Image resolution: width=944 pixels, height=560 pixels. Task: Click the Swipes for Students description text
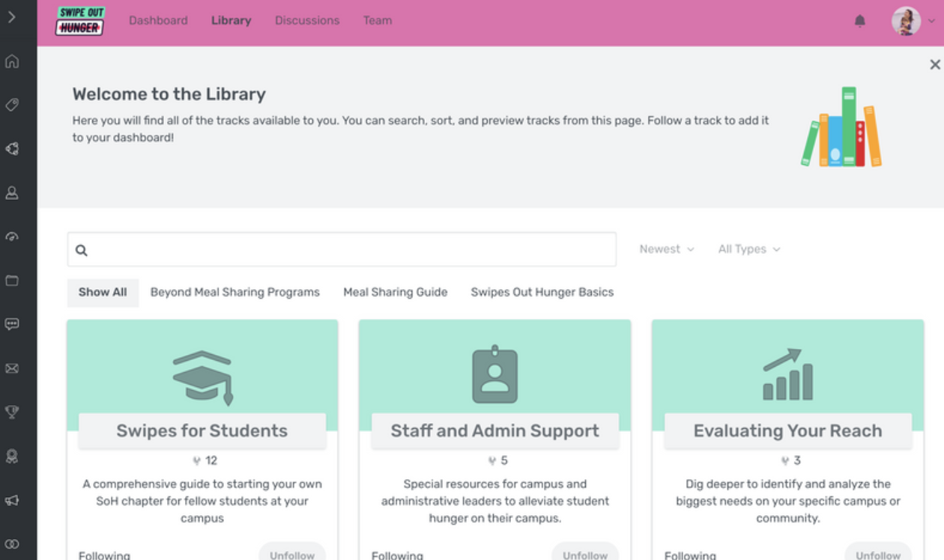pyautogui.click(x=202, y=501)
